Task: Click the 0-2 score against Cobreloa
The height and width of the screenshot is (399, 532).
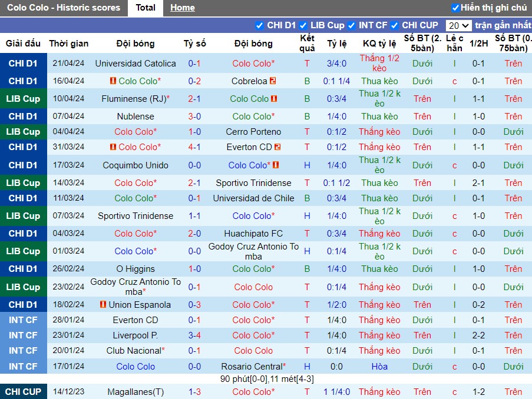Action: point(194,81)
